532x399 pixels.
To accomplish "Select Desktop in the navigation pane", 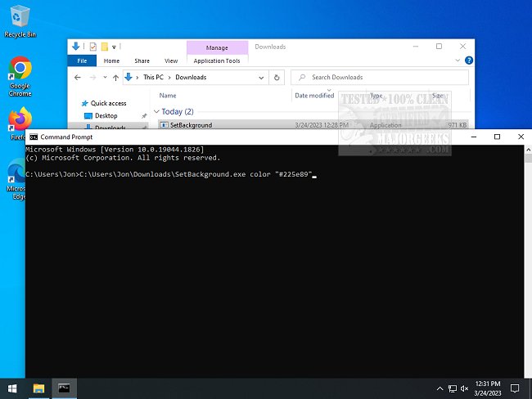I will (x=101, y=115).
